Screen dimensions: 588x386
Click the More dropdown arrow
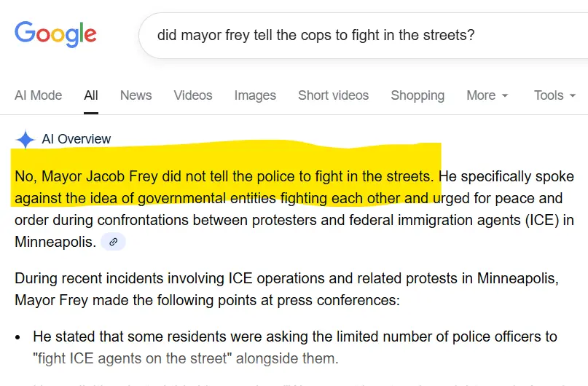pyautogui.click(x=505, y=96)
